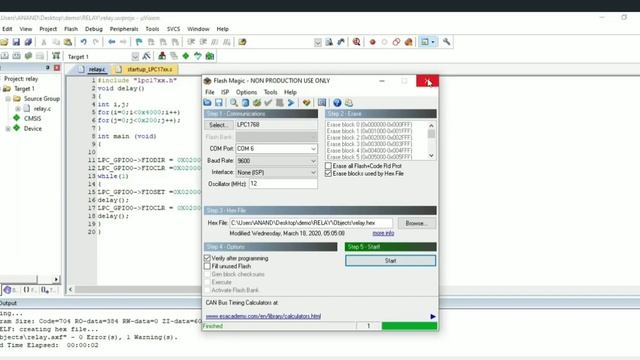The width and height of the screenshot is (640, 360).
Task: Click Flash Magic Open file icon
Action: tap(208, 103)
